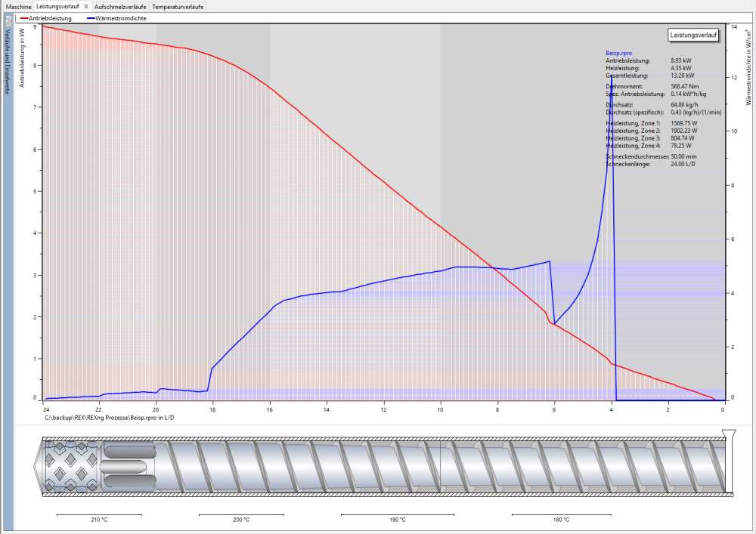Click the screw tip at left end
Screen dimensions: 756x534
tap(39, 467)
